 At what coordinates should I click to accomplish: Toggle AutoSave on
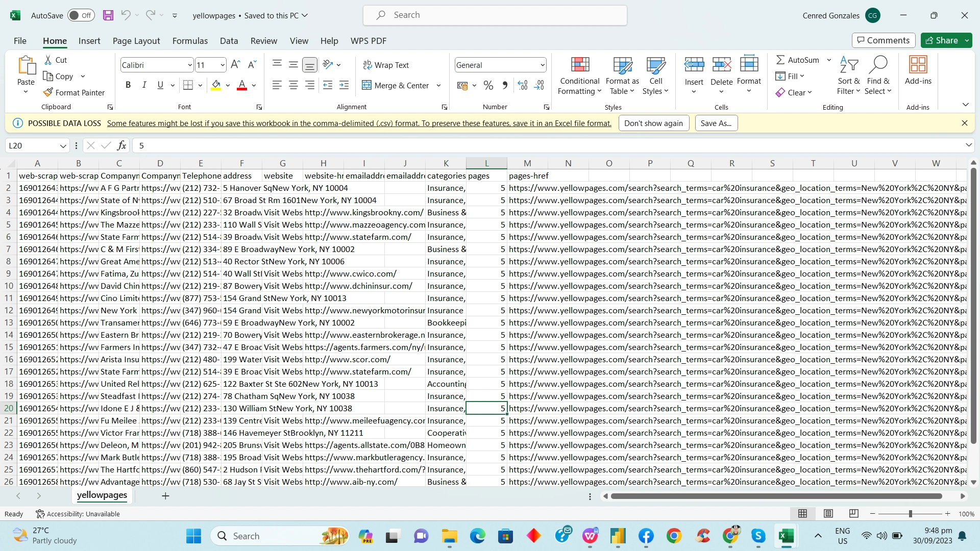tap(81, 15)
